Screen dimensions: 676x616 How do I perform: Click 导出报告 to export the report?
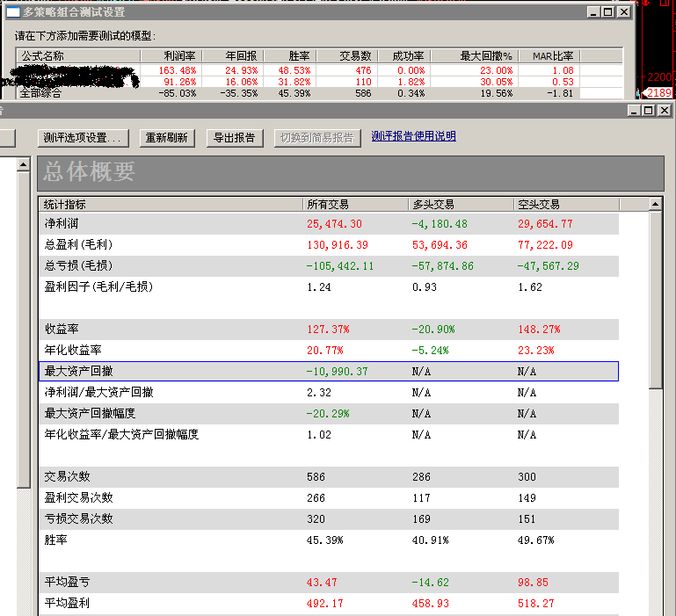pos(235,138)
